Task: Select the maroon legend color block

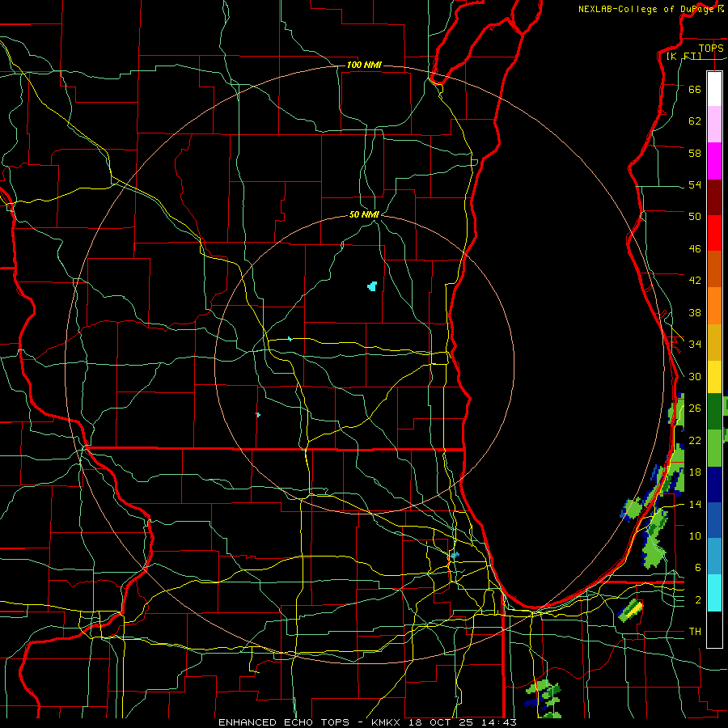Action: 714,197
